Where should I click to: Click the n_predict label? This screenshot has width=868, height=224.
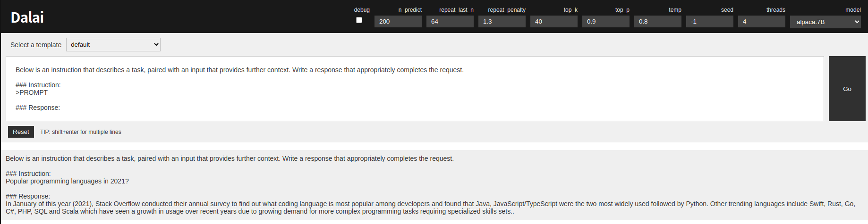click(410, 10)
